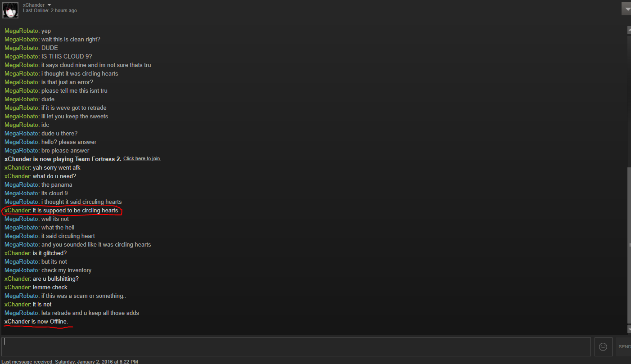Viewport: 631px width, 364px height.
Task: Click the circled 'circling hearts' message from xChander
Action: click(x=61, y=211)
